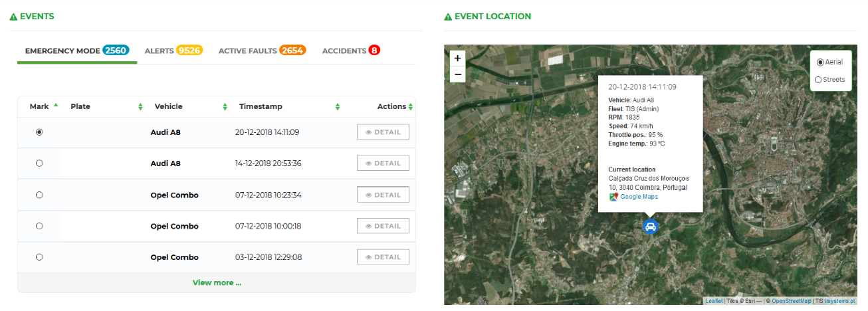Click 'RPM: 1835' in popup
The image size is (868, 311).
click(x=624, y=117)
